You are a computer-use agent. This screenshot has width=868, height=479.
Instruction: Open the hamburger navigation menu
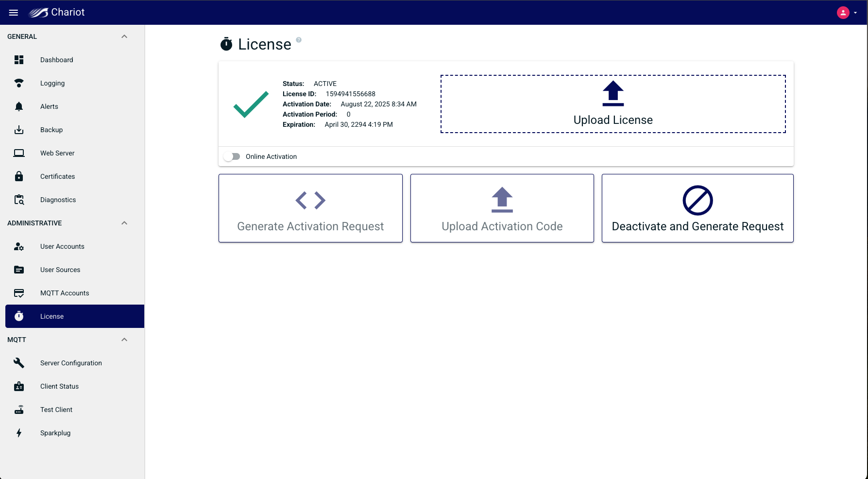tap(14, 13)
